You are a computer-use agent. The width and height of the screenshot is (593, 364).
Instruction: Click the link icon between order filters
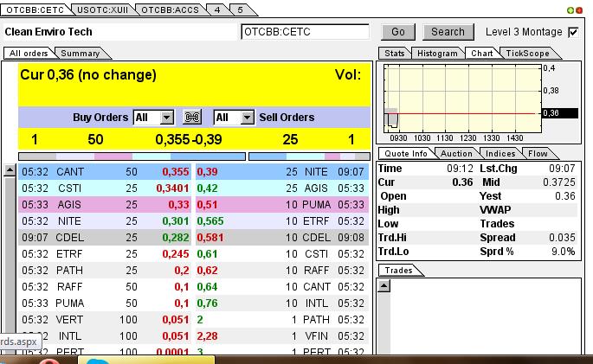point(192,118)
